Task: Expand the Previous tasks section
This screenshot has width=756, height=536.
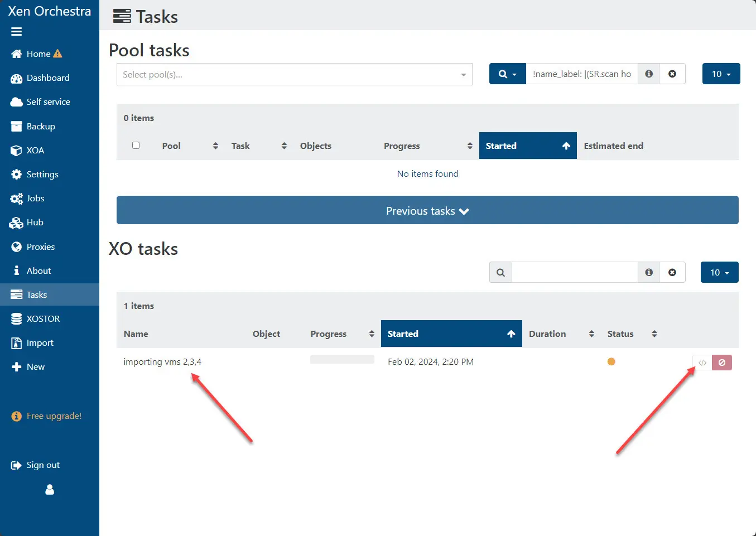Action: pyautogui.click(x=427, y=210)
